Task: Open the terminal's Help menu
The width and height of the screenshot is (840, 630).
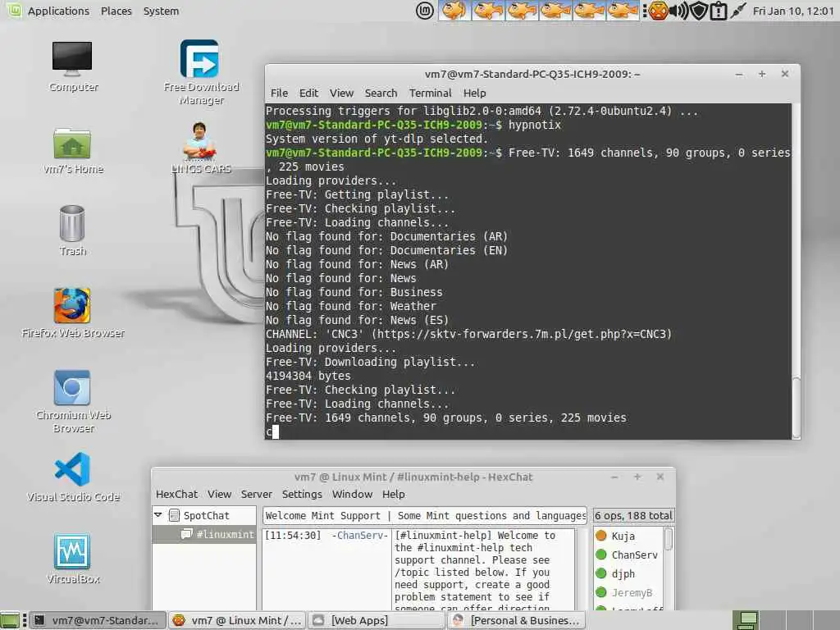Action: pyautogui.click(x=474, y=94)
